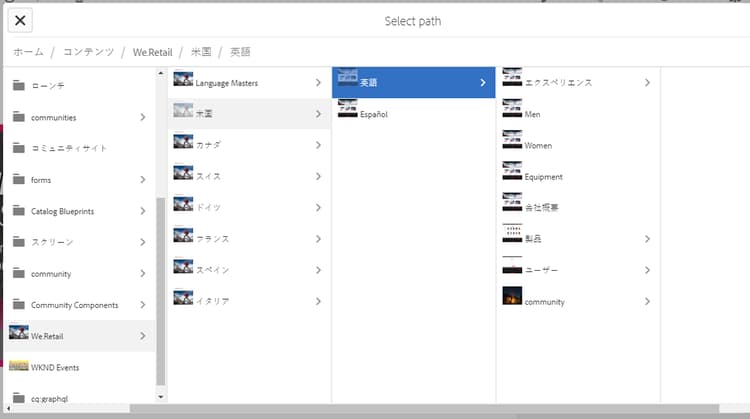Click ドイツ page thumbnail
This screenshot has width=750, height=419.
[x=183, y=204]
